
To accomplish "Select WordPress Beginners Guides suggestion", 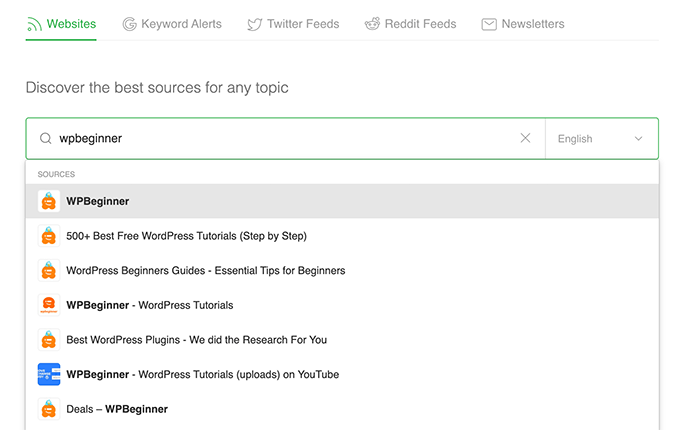I will pos(342,270).
